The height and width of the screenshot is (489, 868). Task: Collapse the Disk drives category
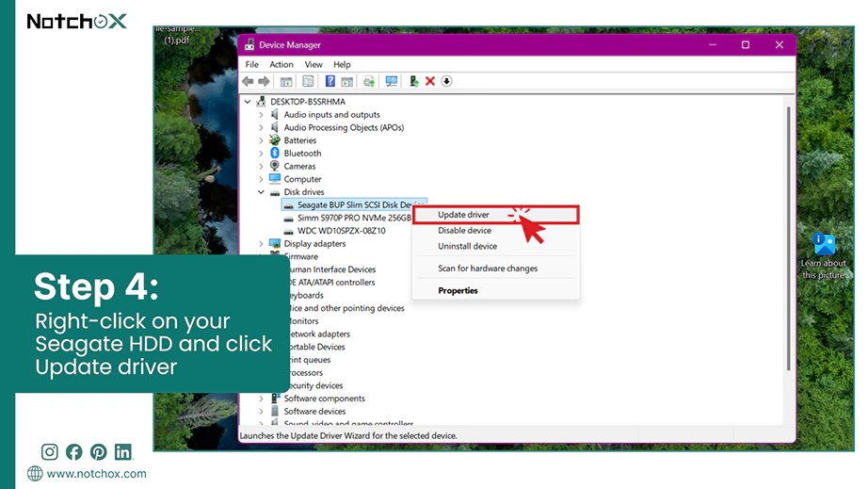pos(261,192)
